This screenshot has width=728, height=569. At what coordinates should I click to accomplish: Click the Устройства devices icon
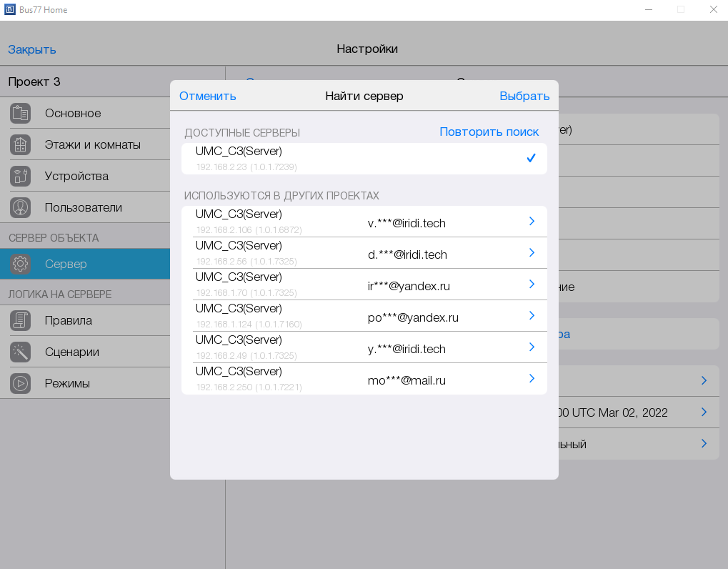pos(21,176)
